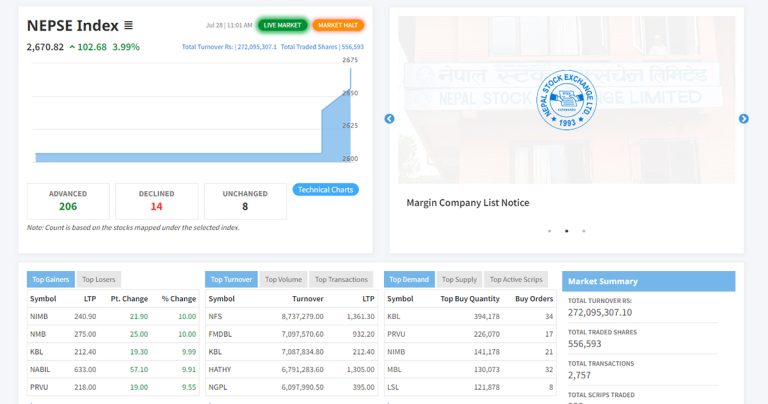Select the Top Gainers tab
768x404 pixels.
pyautogui.click(x=50, y=280)
